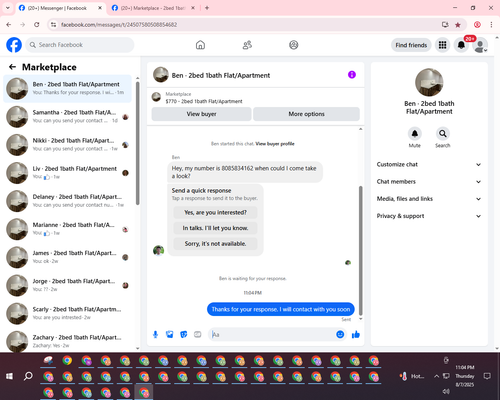Open James's conversation in the list
500x400 pixels.
tap(68, 257)
